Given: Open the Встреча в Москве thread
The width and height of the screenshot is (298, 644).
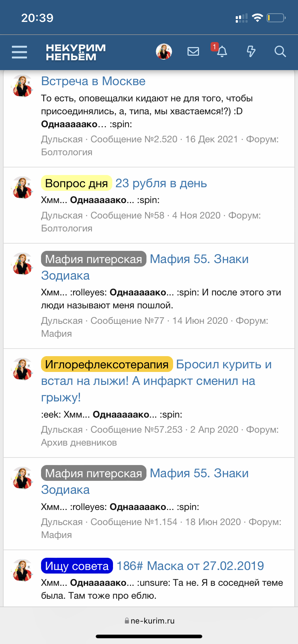Looking at the screenshot, I should click(x=93, y=81).
